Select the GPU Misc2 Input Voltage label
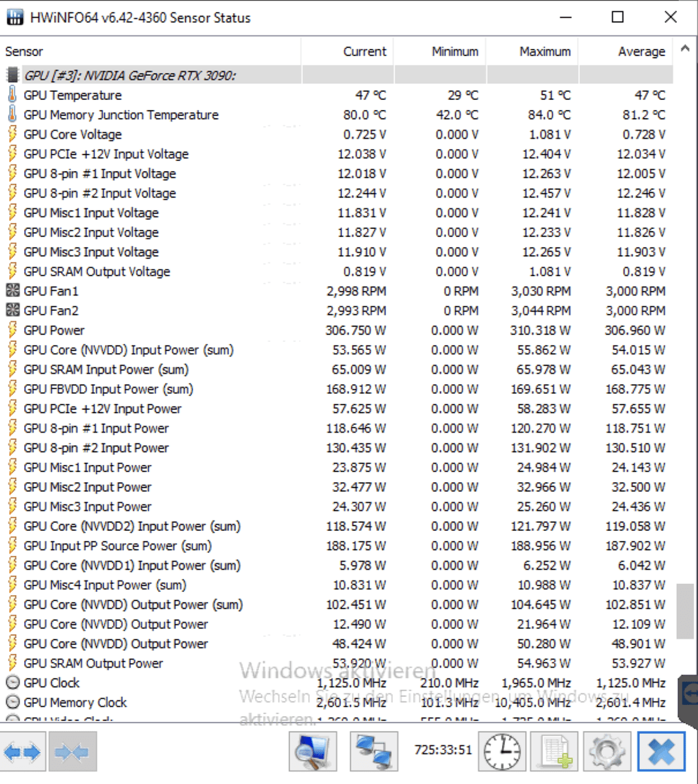Viewport: 698px width, 784px height. tap(91, 232)
